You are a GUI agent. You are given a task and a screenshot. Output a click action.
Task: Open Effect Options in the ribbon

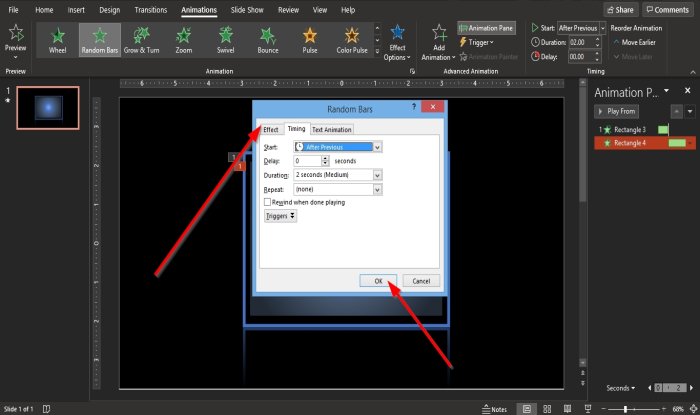pos(397,43)
